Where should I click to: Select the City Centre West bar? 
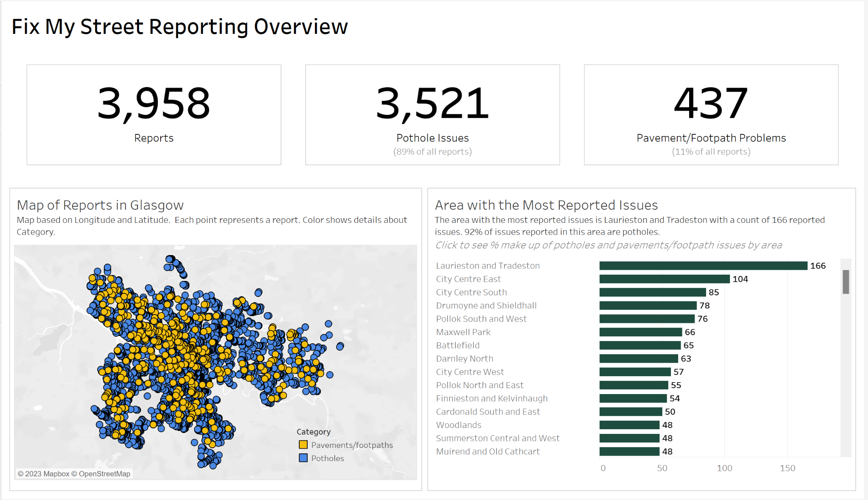635,372
